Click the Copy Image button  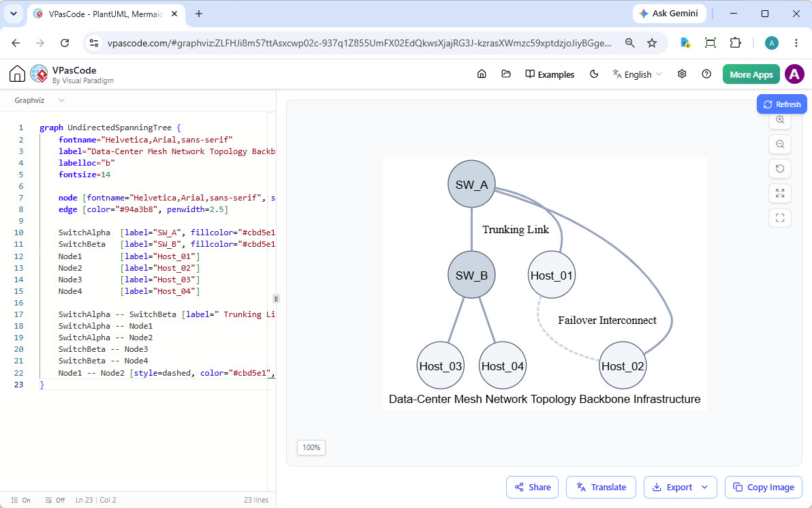764,488
